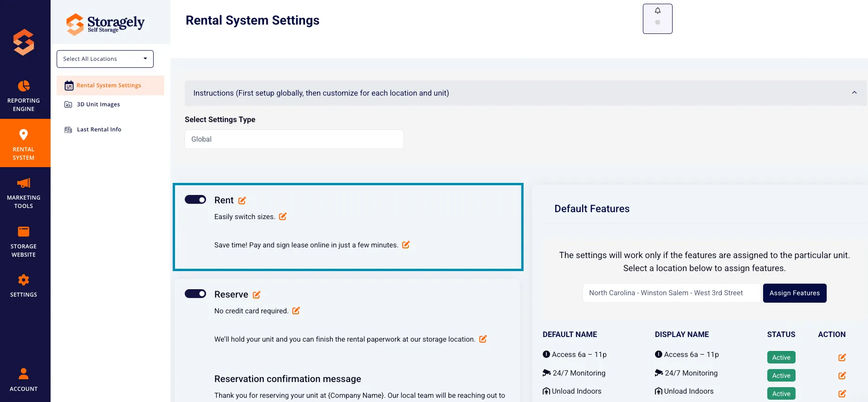Edit 'Save time! Pay and sign lease' text
The height and width of the screenshot is (402, 868).
point(406,245)
